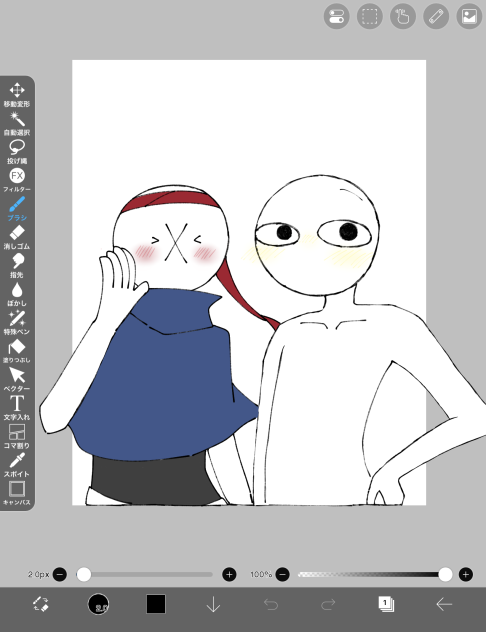Select the Transform (移動変形) tool
The image size is (486, 632).
pyautogui.click(x=17, y=94)
